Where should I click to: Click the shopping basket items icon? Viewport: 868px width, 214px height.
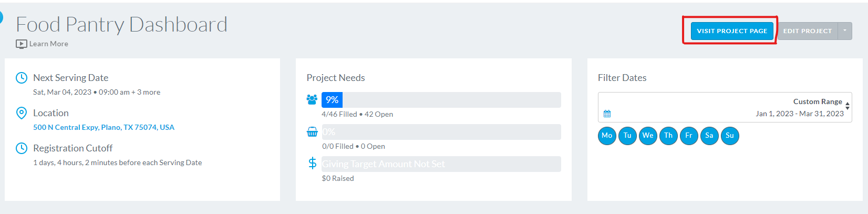coord(312,131)
